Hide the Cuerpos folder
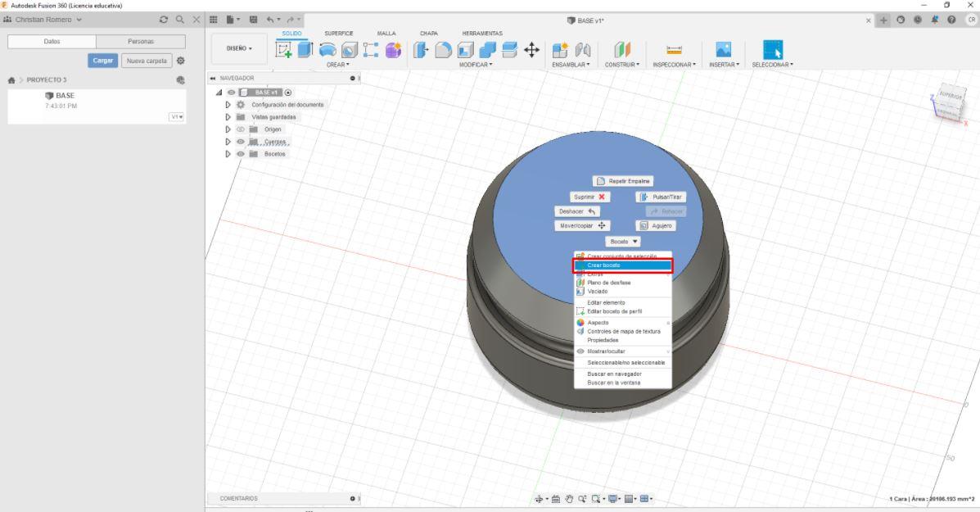The height and width of the screenshot is (512, 980). coord(241,142)
